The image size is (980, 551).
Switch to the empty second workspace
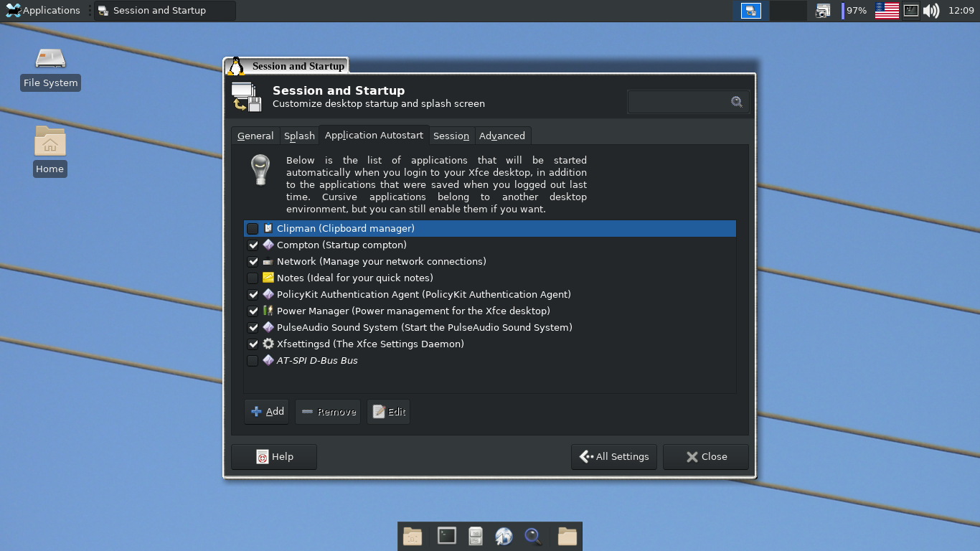tap(788, 10)
